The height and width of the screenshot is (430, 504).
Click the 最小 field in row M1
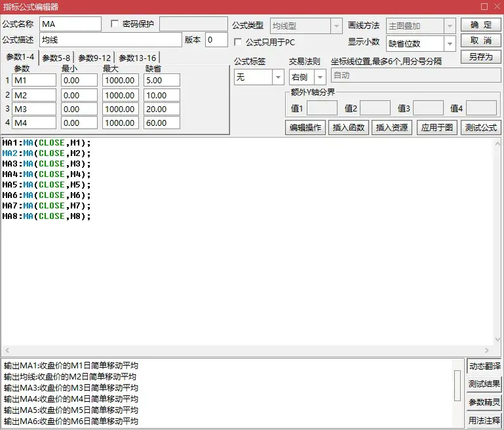click(x=79, y=81)
